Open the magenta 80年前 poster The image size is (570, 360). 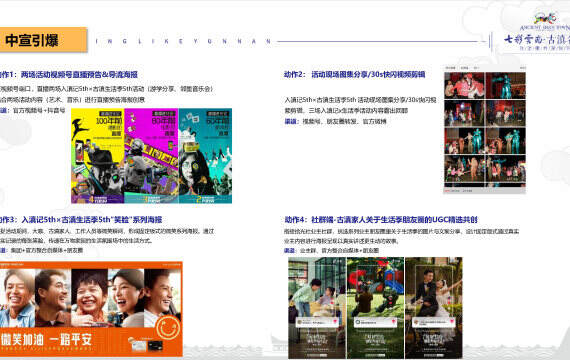coord(151,156)
